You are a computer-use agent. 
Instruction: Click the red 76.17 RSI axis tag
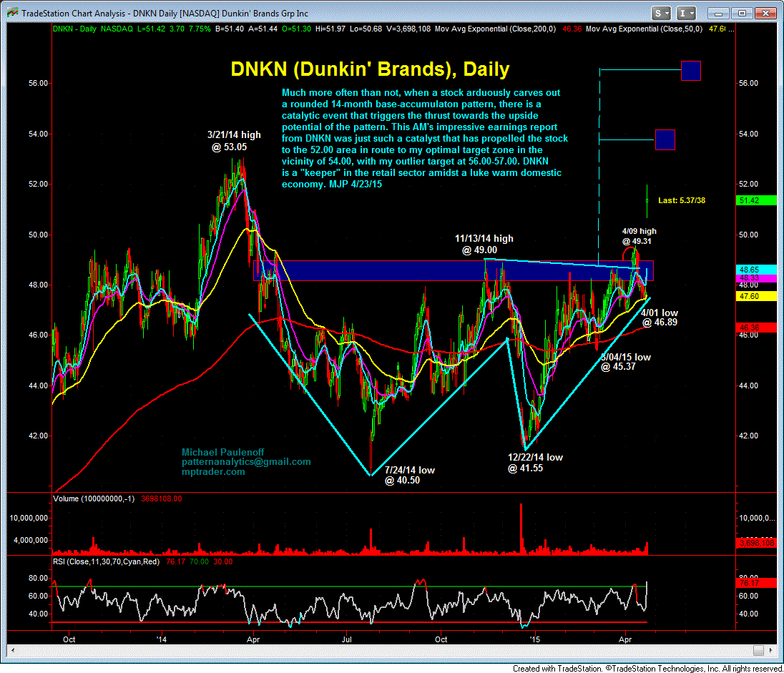(757, 583)
